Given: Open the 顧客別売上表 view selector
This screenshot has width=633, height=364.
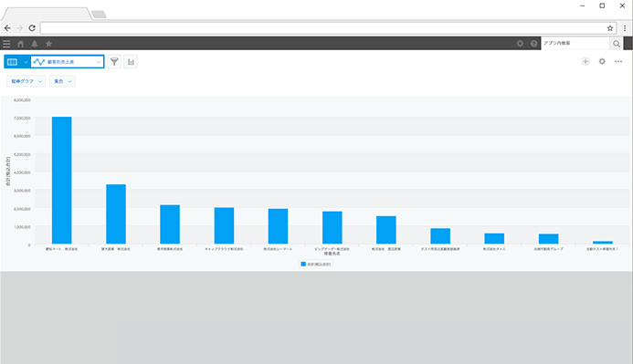Looking at the screenshot, I should point(67,62).
